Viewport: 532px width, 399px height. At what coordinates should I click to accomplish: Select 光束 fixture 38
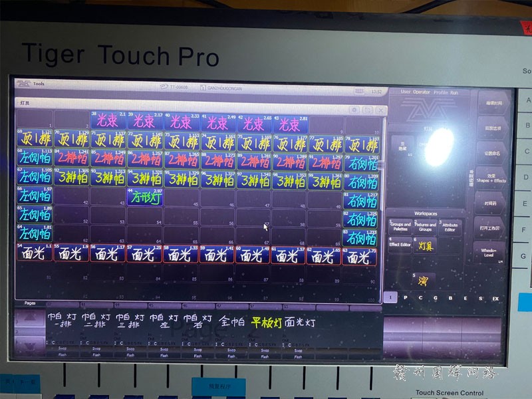108,120
